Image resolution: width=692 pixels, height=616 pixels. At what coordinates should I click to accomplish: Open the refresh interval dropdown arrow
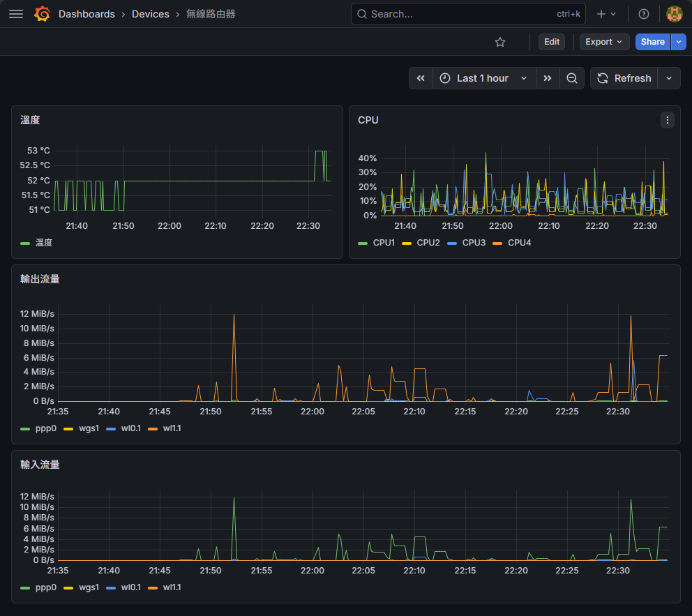(669, 78)
